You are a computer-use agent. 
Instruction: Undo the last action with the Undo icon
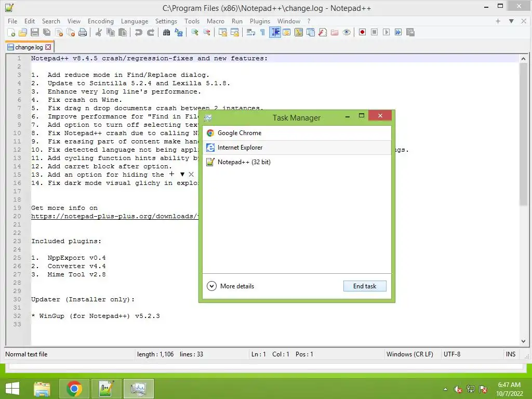coord(138,32)
